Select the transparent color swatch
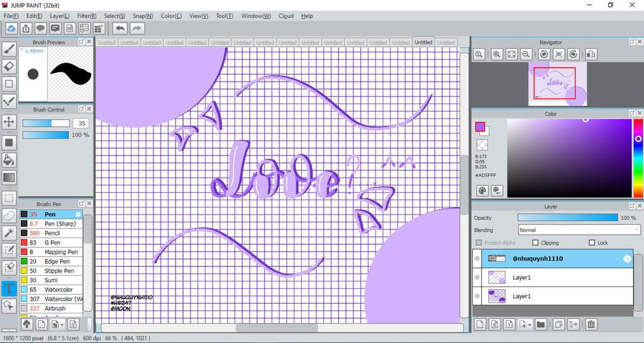This screenshot has width=644, height=343. [482, 145]
